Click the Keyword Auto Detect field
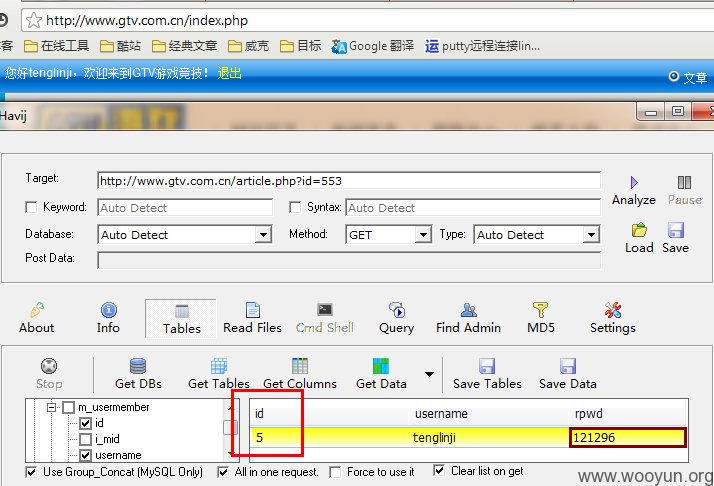The height and width of the screenshot is (486, 714). tap(185, 208)
